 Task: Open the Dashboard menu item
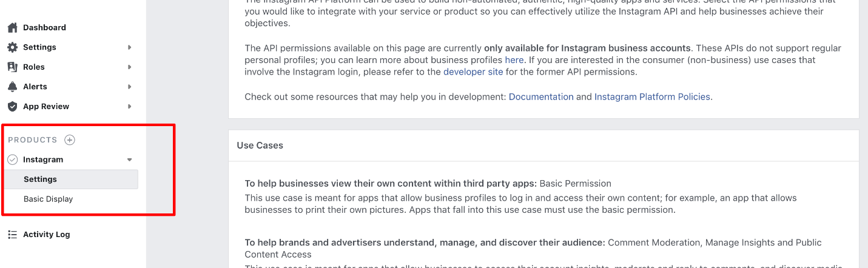pos(44,27)
